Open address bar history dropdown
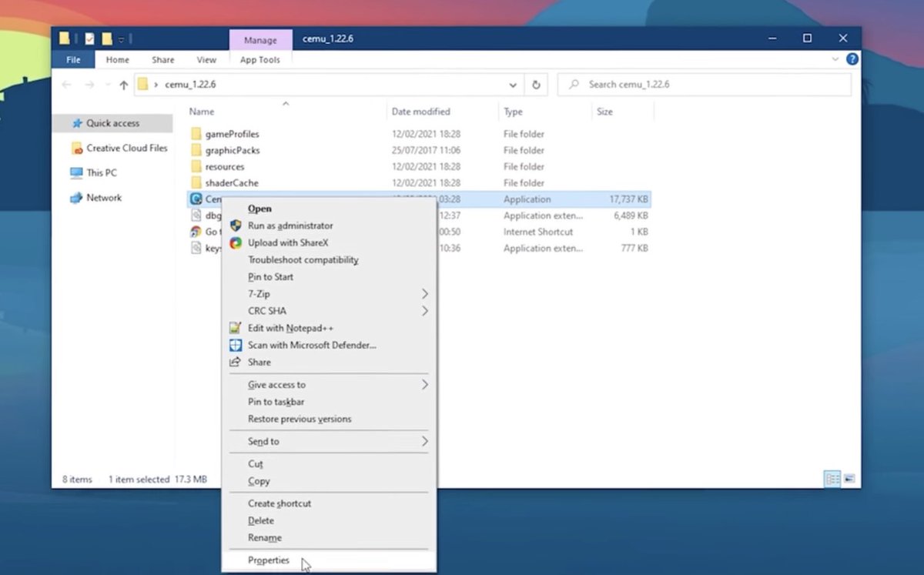This screenshot has height=575, width=924. 514,85
